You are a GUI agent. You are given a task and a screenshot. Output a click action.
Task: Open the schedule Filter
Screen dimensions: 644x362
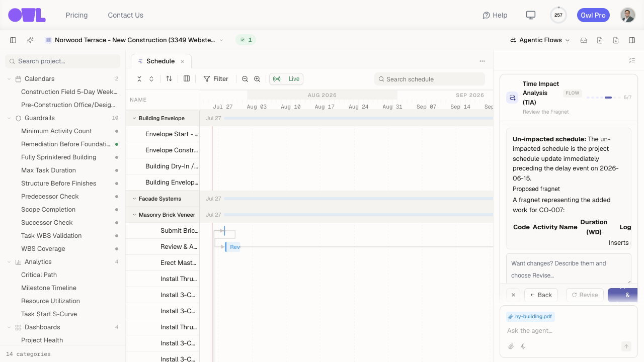tap(216, 79)
